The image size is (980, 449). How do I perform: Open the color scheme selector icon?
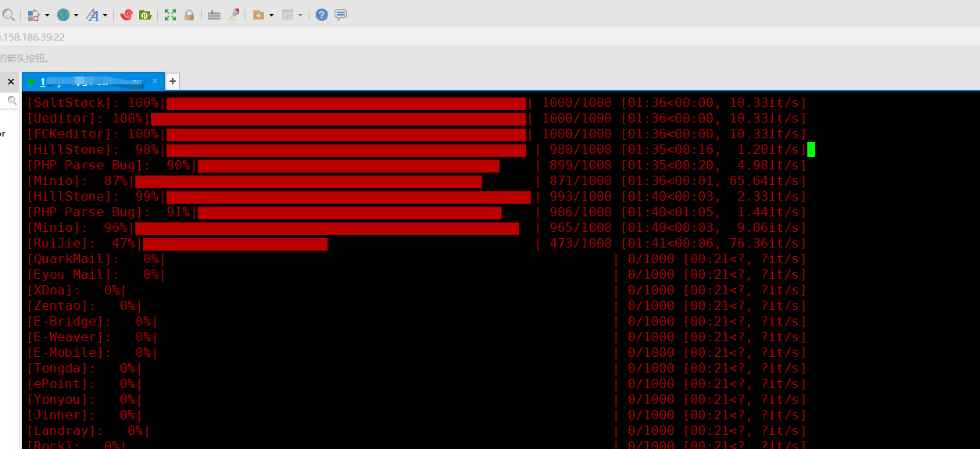click(34, 15)
